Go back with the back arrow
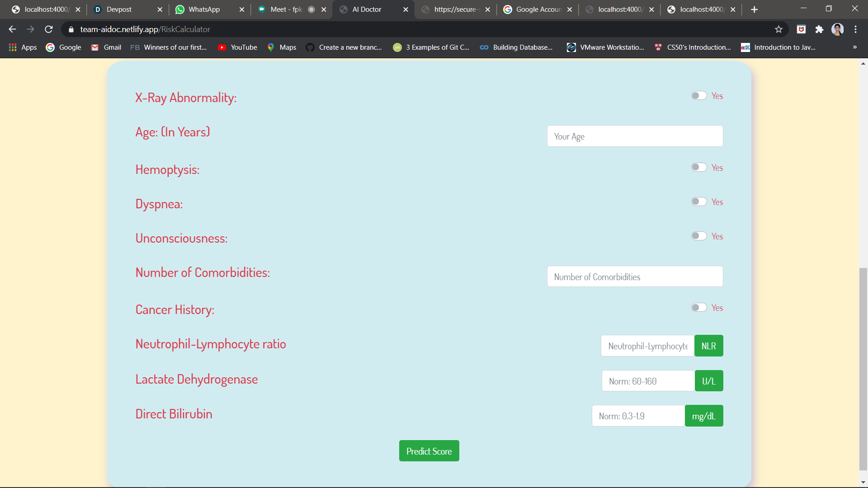The width and height of the screenshot is (868, 488). click(12, 29)
